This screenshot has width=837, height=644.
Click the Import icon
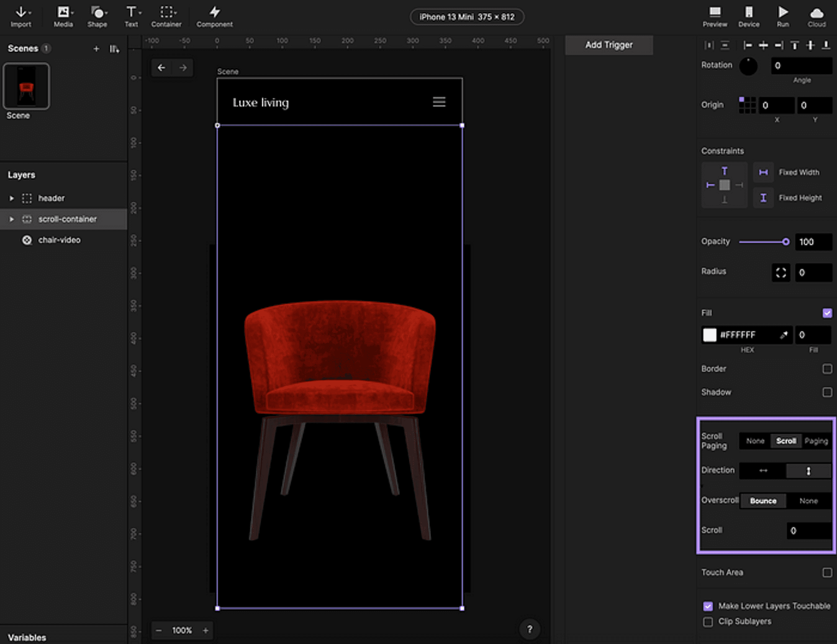click(21, 17)
